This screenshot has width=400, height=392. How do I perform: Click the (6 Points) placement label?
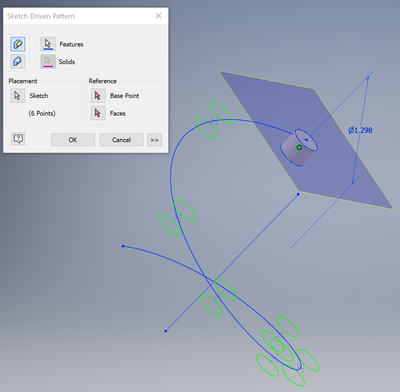pyautogui.click(x=42, y=114)
